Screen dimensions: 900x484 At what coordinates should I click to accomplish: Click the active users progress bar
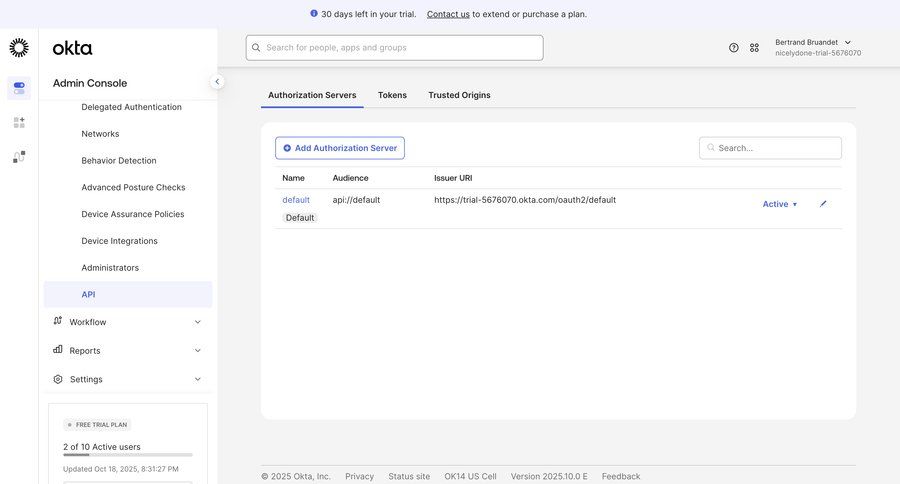pyautogui.click(x=128, y=455)
